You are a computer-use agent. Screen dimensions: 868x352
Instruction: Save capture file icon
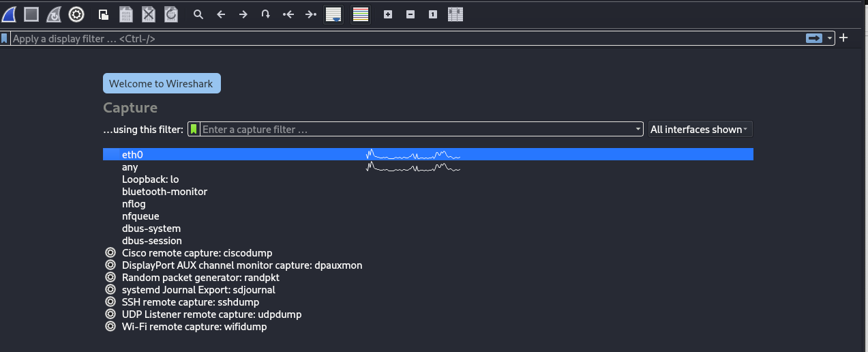click(x=125, y=14)
